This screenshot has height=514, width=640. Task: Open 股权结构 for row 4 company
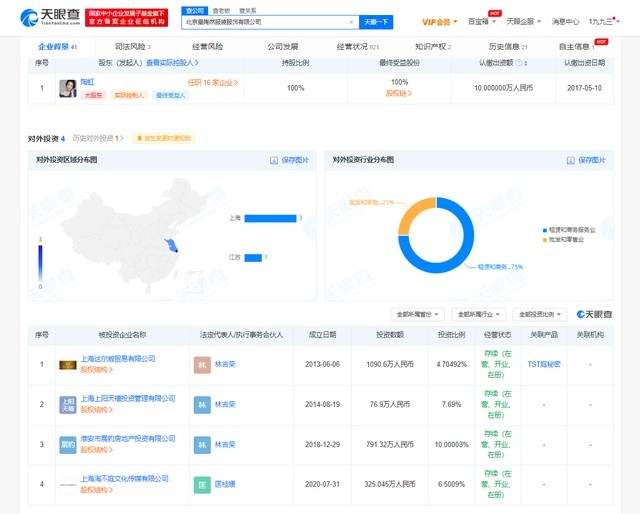tap(96, 490)
